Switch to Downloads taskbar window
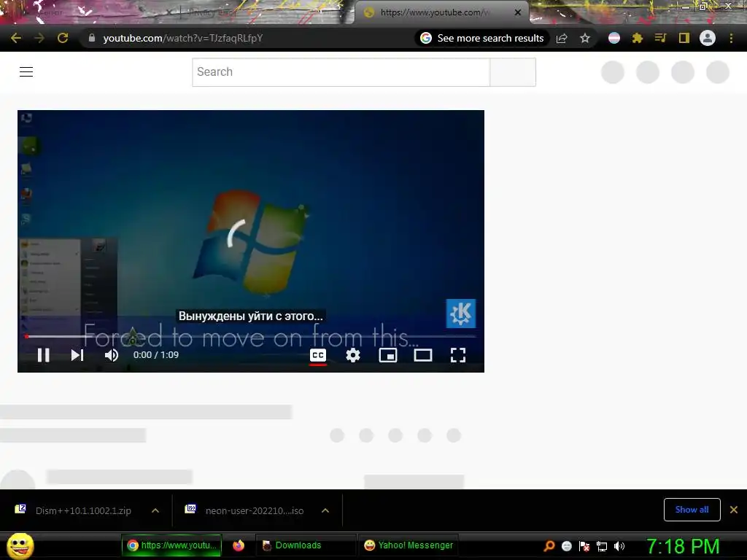The height and width of the screenshot is (560, 747). 306,545
